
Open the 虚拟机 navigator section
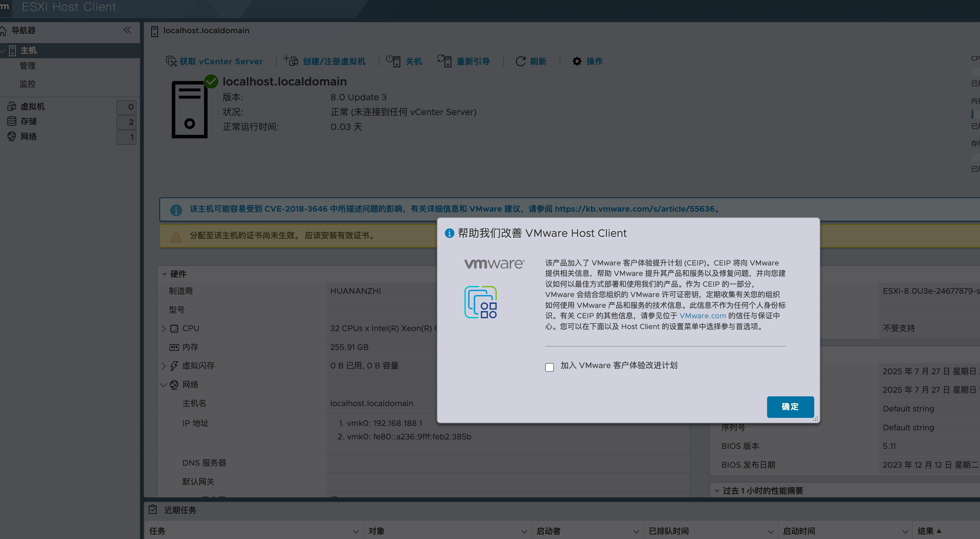pyautogui.click(x=32, y=107)
